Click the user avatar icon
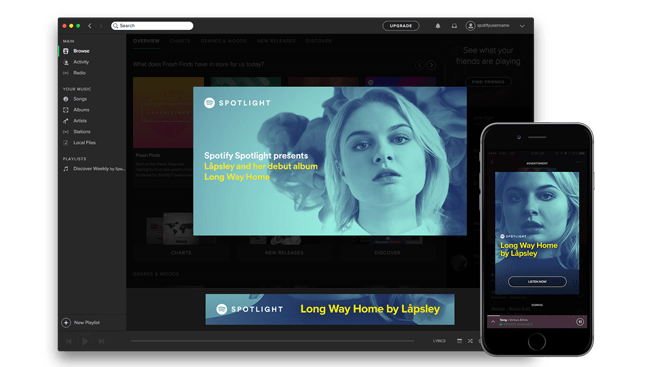The image size is (652, 367). point(470,26)
